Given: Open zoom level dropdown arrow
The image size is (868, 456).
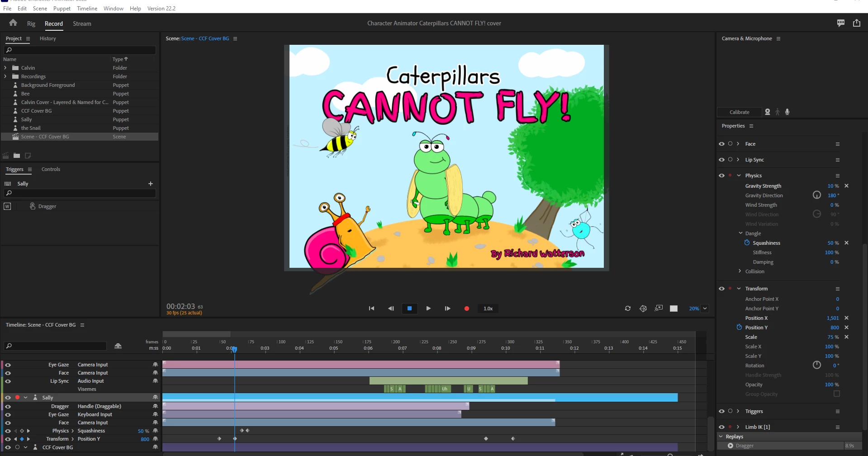Looking at the screenshot, I should [705, 309].
